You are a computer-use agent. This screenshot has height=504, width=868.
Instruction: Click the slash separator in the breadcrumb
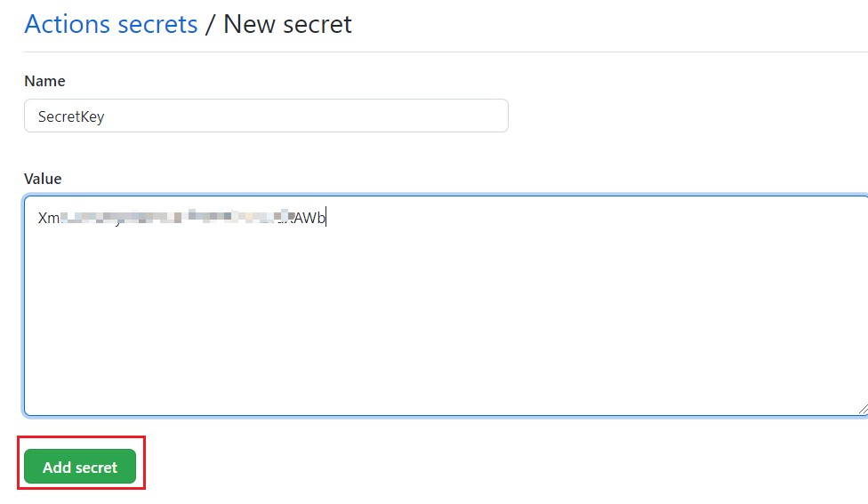(x=210, y=24)
